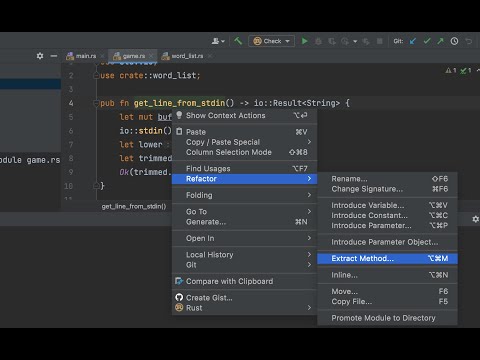The image size is (480, 360).
Task: Toggle Column Selection Mode
Action: [x=244, y=152]
